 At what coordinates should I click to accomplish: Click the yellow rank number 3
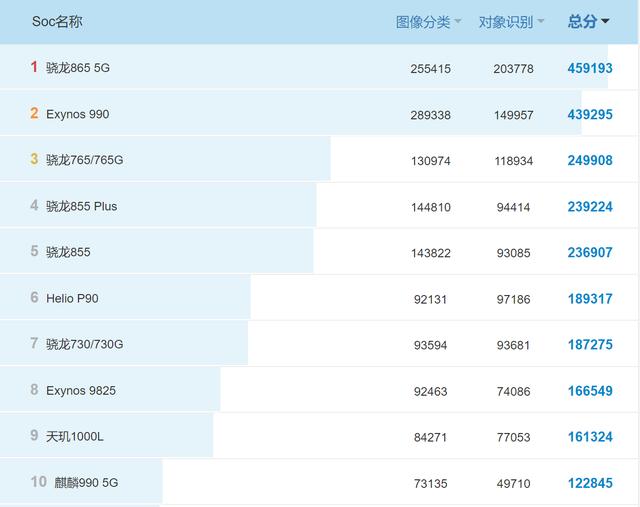click(34, 159)
